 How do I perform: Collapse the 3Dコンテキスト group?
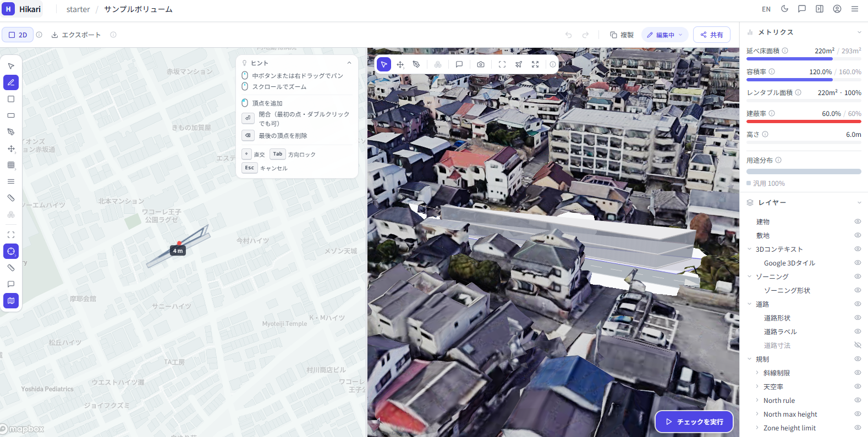pos(749,249)
